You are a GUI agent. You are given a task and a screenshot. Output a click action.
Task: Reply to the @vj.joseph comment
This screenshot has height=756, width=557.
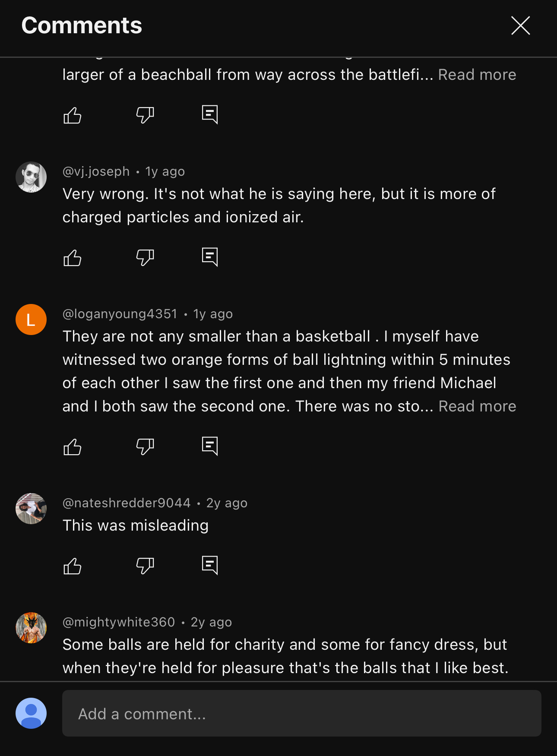210,257
